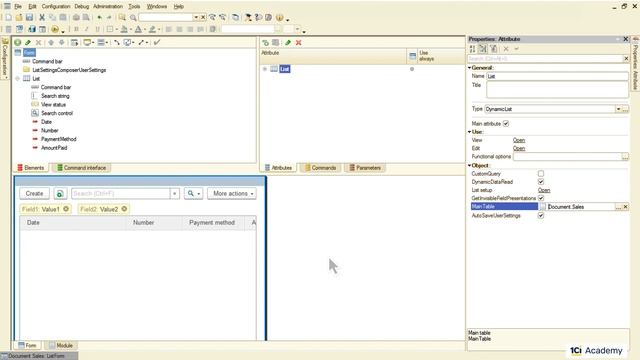Switch to the Command interface tab
This screenshot has height=360, width=640.
pyautogui.click(x=81, y=168)
